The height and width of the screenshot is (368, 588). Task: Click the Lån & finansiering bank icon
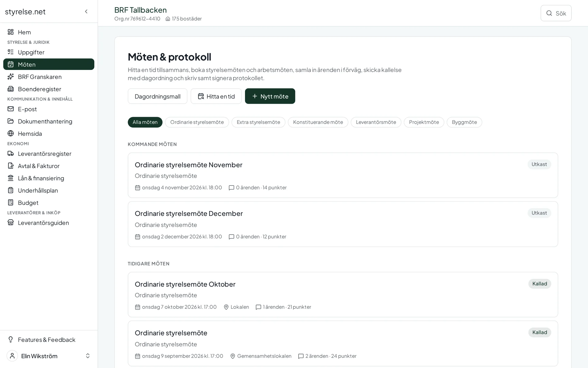(11, 178)
